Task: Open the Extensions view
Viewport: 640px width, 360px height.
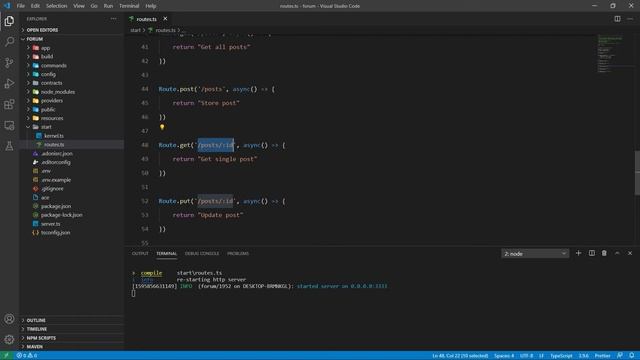Action: point(9,104)
